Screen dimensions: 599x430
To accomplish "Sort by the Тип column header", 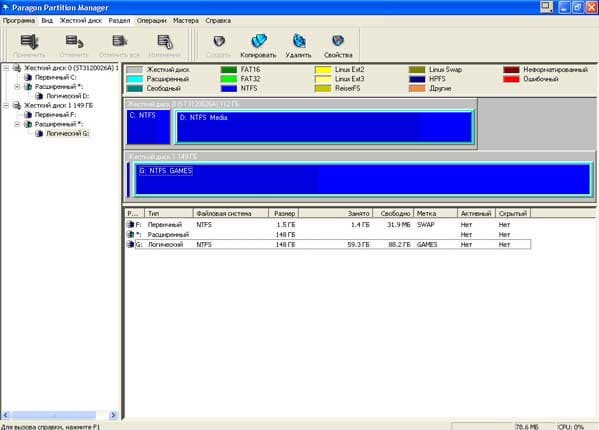I will (x=169, y=213).
